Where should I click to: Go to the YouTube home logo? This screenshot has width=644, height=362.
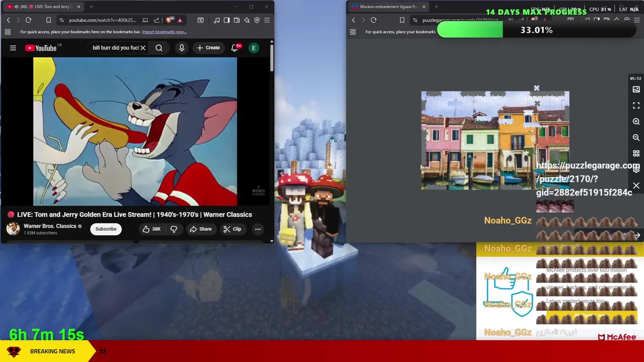(41, 48)
